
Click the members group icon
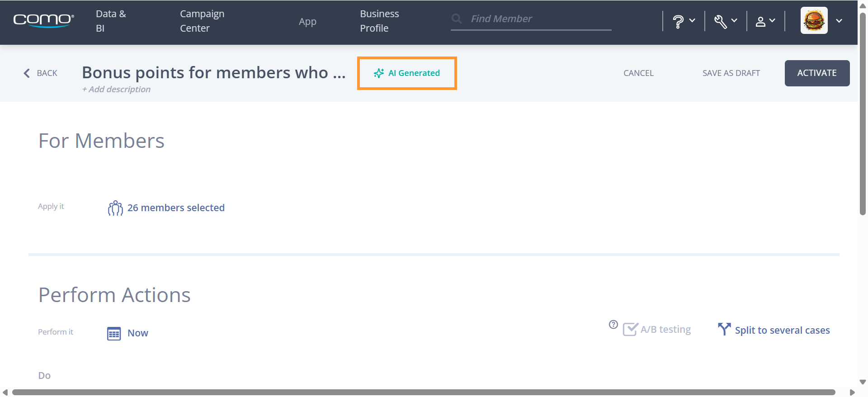[115, 208]
